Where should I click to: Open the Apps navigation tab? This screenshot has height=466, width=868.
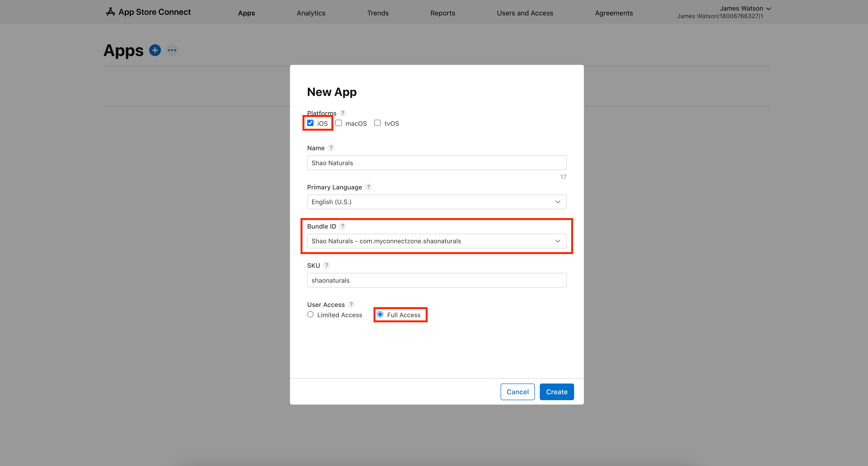(247, 13)
